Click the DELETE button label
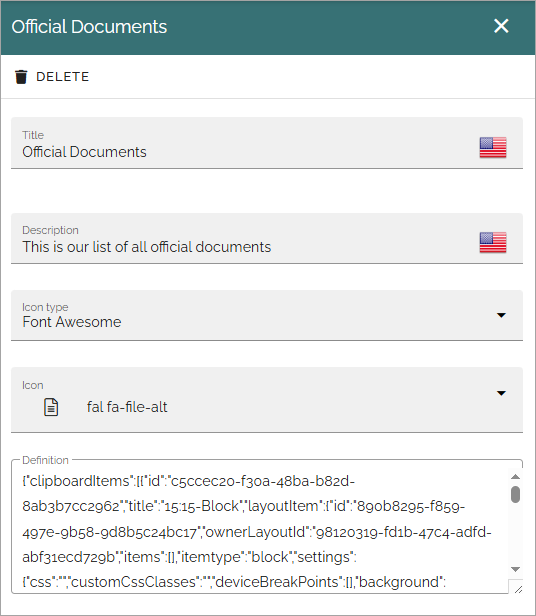The height and width of the screenshot is (616, 536). pyautogui.click(x=63, y=77)
